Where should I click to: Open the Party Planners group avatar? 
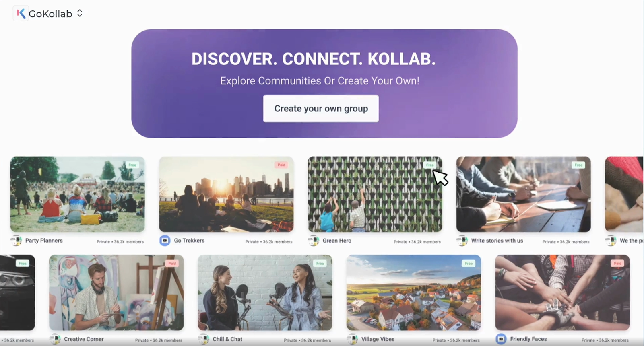16,241
